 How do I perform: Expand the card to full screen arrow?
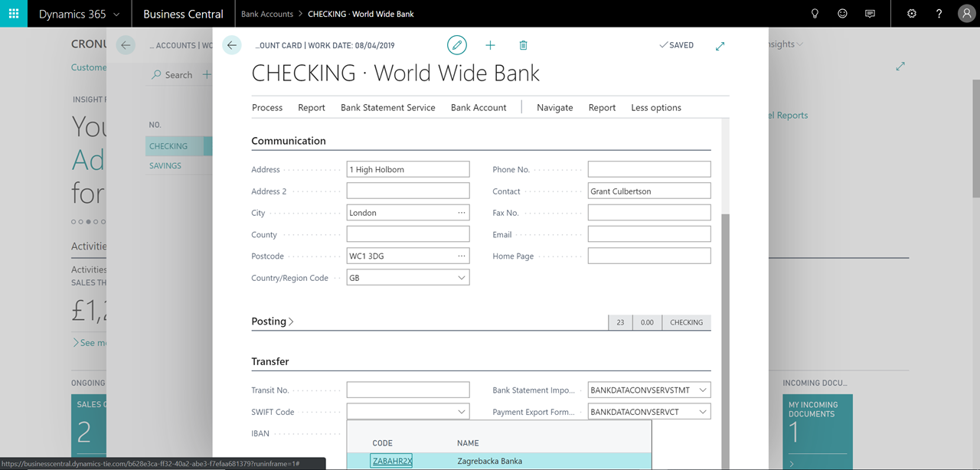pos(720,45)
